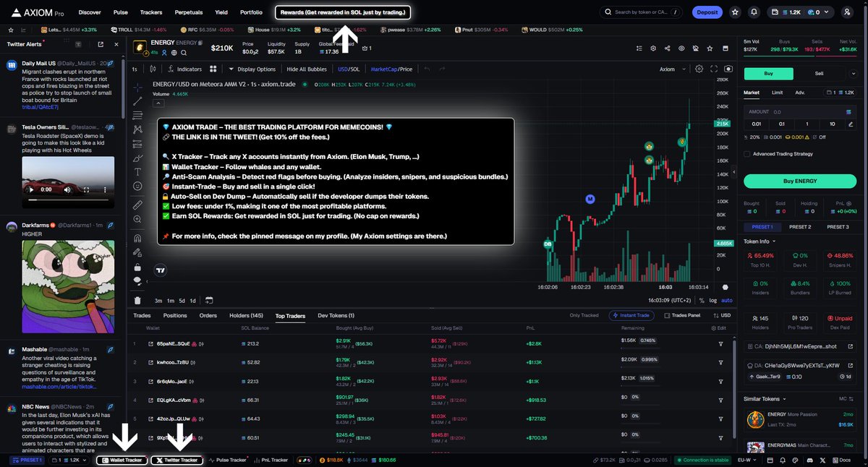
Task: Click the Deposit button
Action: coord(707,12)
